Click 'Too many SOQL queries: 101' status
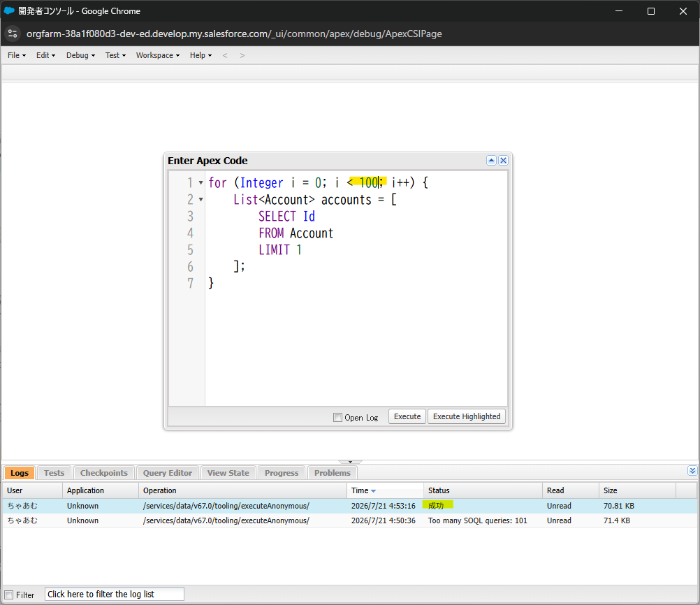Image resolution: width=700 pixels, height=605 pixels. point(477,520)
